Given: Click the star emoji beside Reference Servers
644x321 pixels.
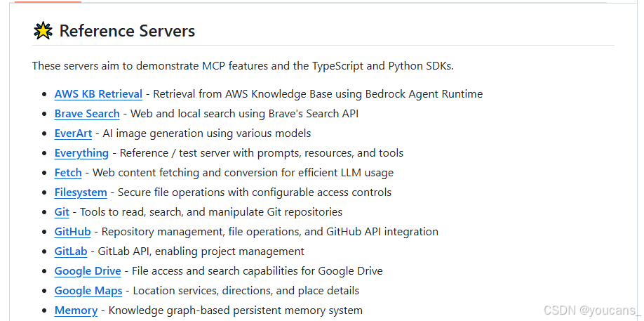Looking at the screenshot, I should [43, 31].
